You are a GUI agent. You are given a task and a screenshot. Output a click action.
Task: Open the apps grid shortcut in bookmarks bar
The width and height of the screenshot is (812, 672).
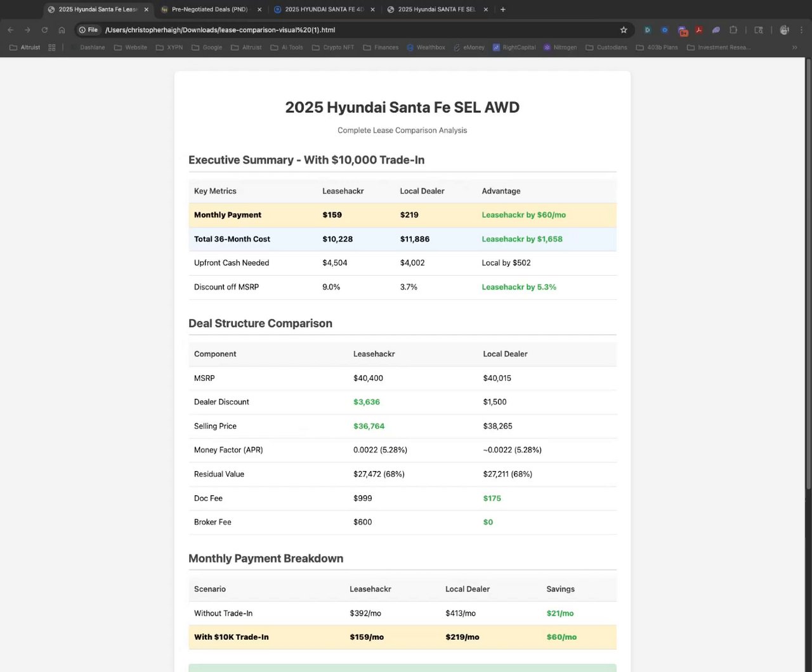coord(52,48)
